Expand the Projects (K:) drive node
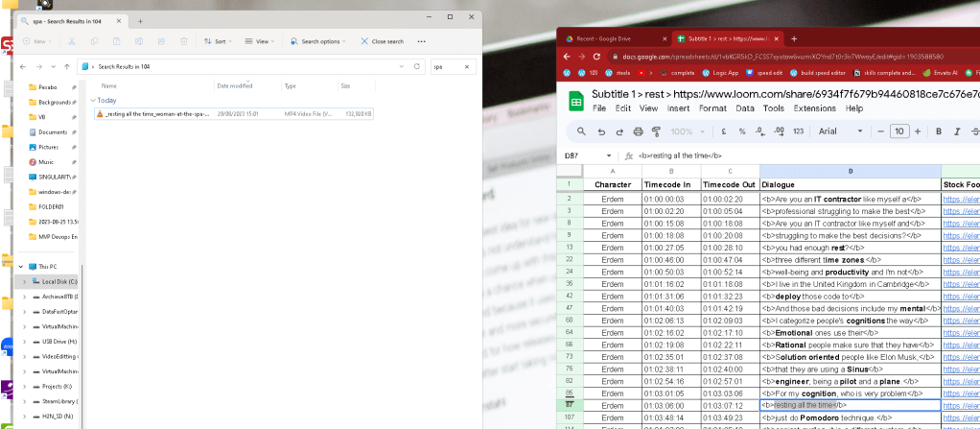The width and height of the screenshot is (980, 429). click(x=25, y=387)
